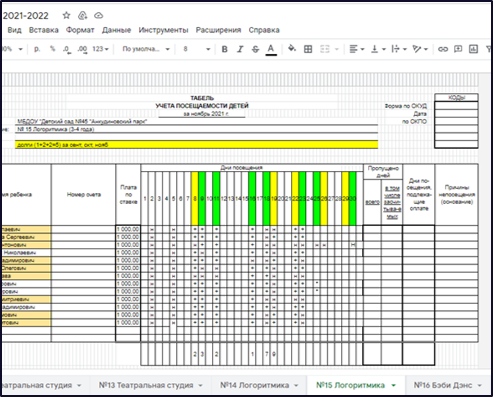The height and width of the screenshot is (397, 493).
Task: Open the №15 Логоритмика tab menu arrow
Action: pyautogui.click(x=394, y=385)
